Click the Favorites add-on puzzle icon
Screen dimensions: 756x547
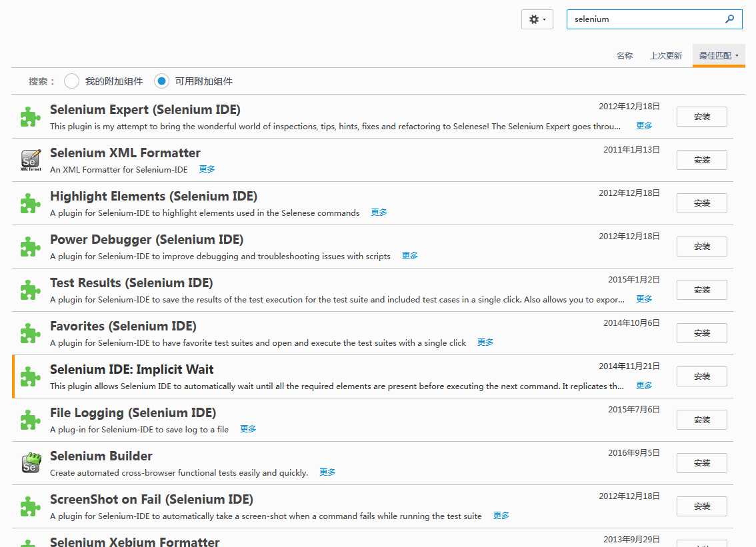(x=31, y=334)
